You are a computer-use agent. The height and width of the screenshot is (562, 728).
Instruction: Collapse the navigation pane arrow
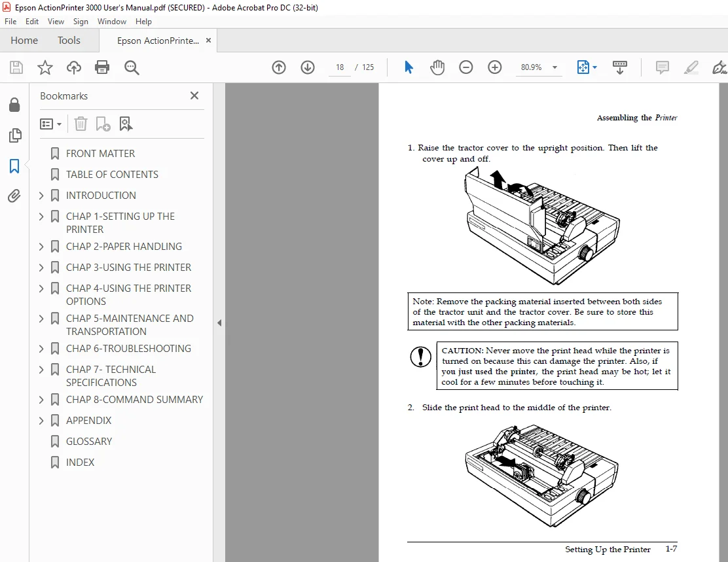(219, 323)
